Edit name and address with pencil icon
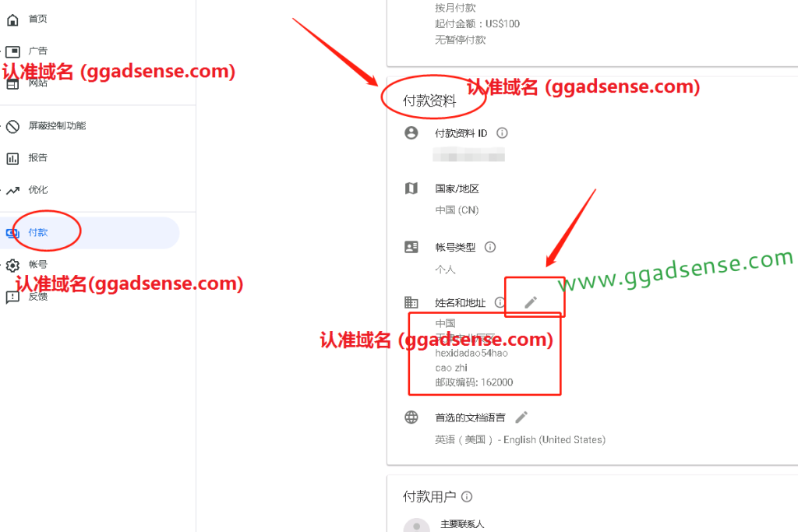 tap(531, 303)
